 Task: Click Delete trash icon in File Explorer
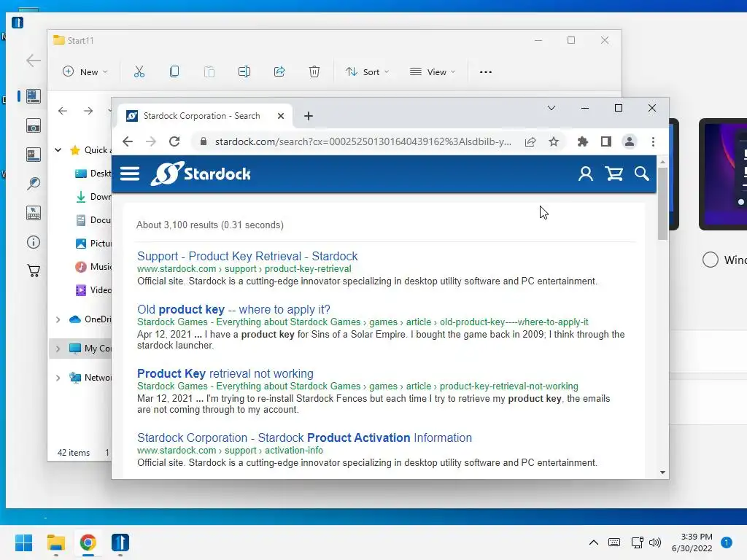(314, 72)
